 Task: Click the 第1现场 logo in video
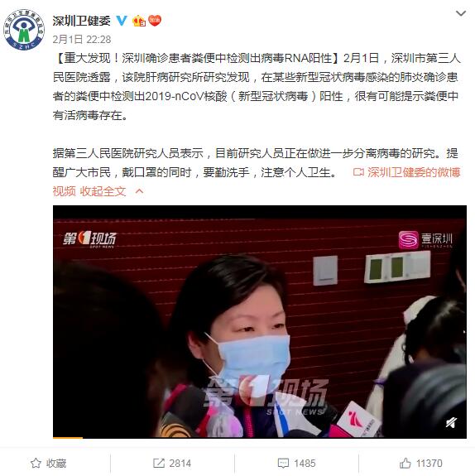pyautogui.click(x=89, y=239)
